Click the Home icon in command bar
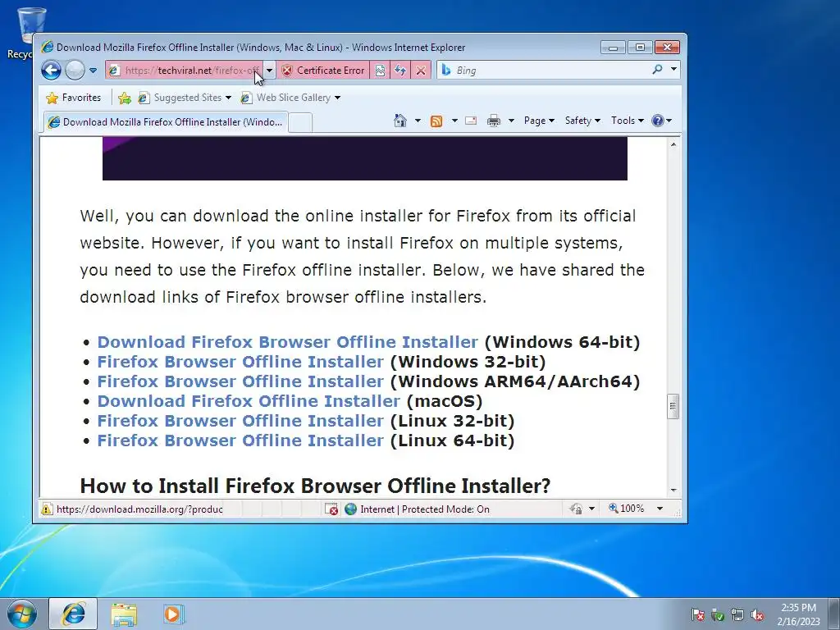 400,121
